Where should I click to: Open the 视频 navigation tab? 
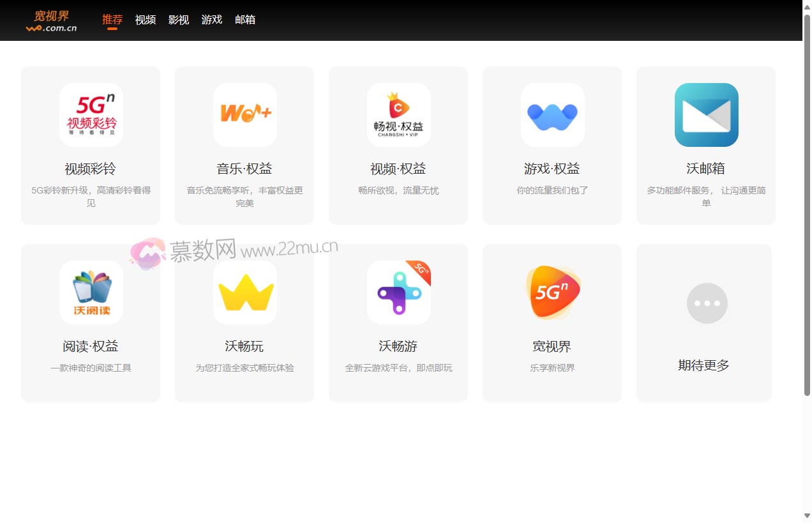[146, 20]
